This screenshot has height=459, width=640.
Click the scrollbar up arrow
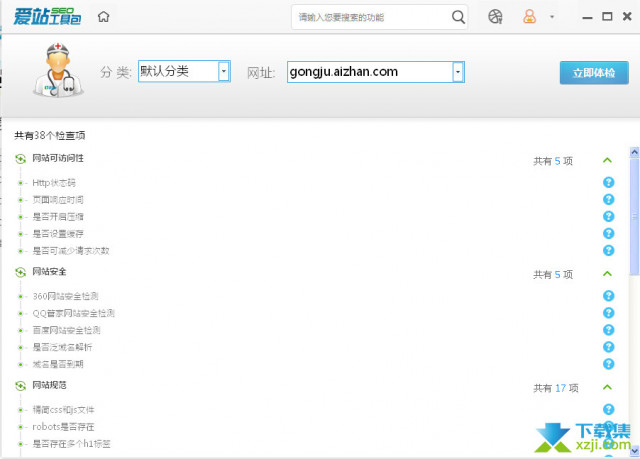634,152
